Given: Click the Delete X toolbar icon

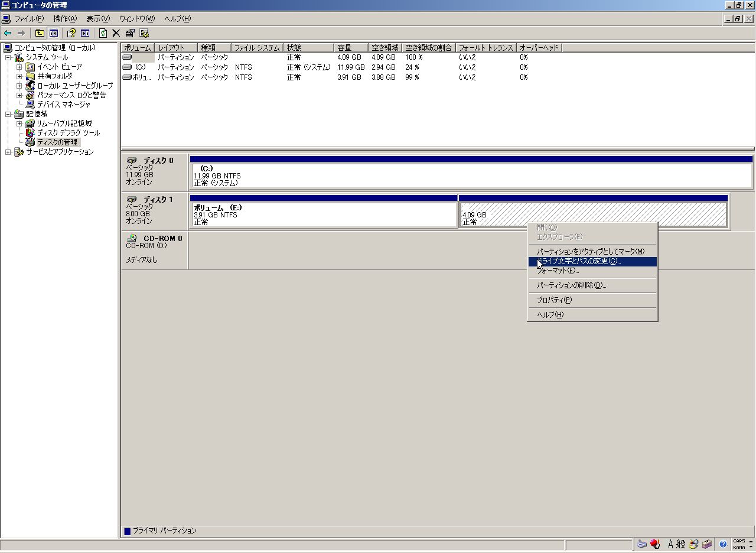Looking at the screenshot, I should coord(116,33).
